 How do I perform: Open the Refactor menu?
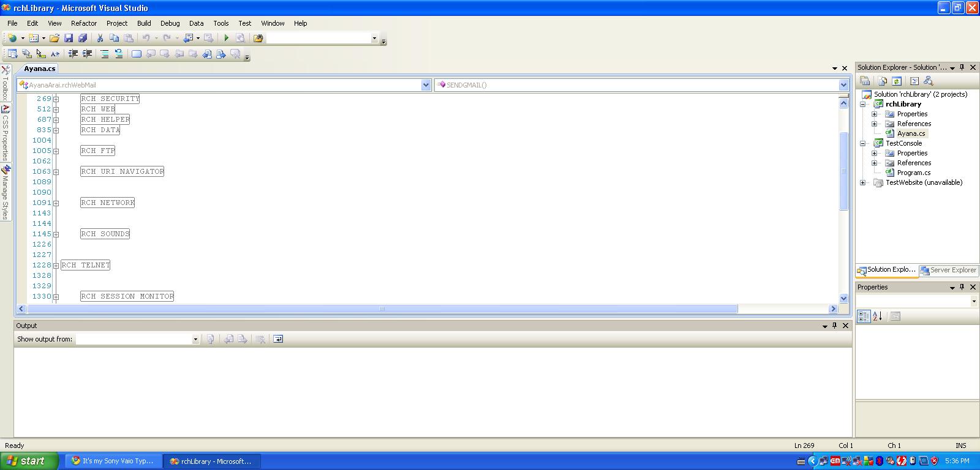[x=84, y=23]
